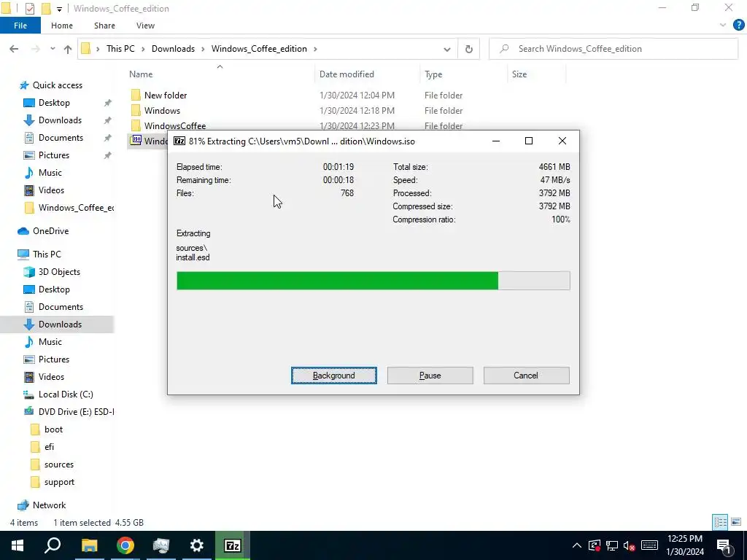Pause the extraction
The image size is (747, 560).
coord(430,376)
